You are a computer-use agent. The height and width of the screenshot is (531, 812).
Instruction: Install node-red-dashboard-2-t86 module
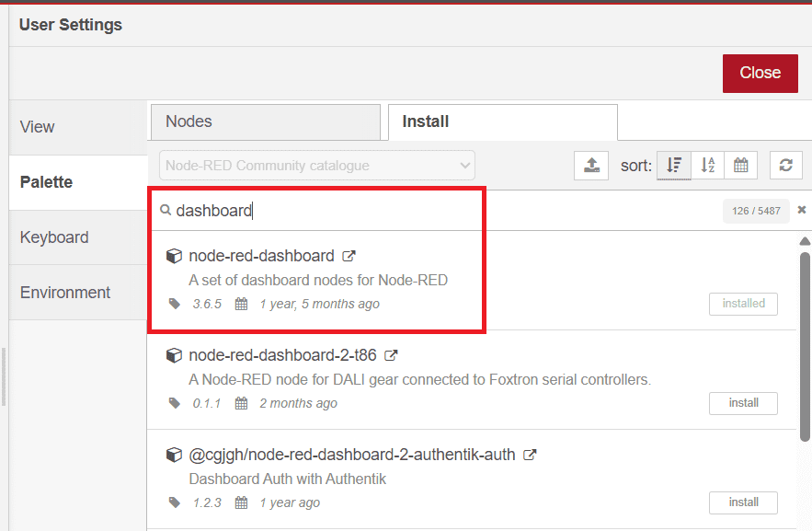[x=743, y=402]
